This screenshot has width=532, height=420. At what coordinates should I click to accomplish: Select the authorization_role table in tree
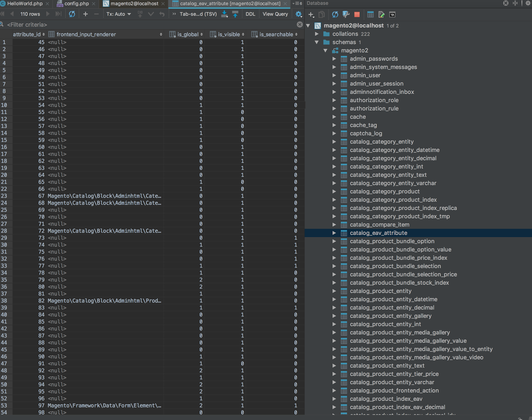pos(374,100)
